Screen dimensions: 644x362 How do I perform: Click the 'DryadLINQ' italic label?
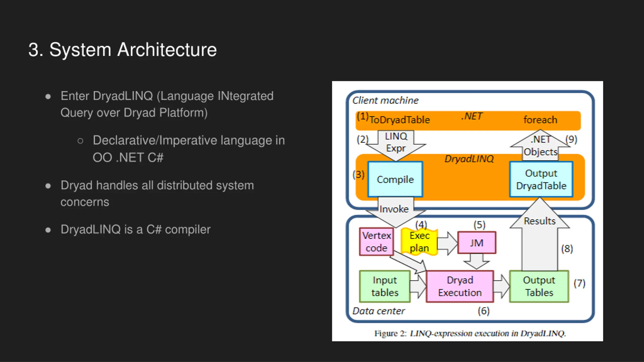tap(469, 159)
